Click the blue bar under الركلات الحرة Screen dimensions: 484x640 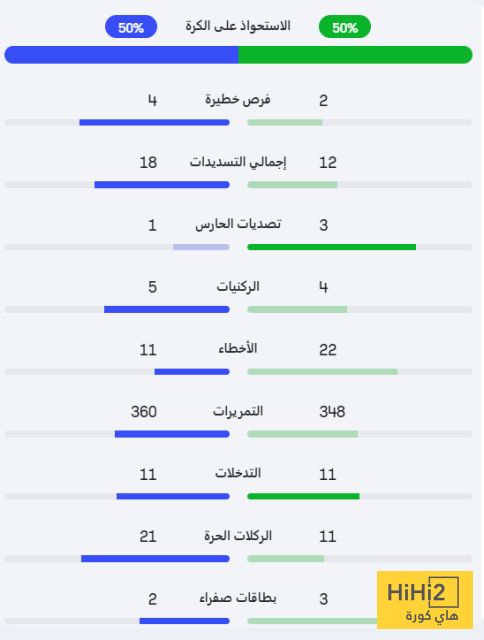coord(155,558)
